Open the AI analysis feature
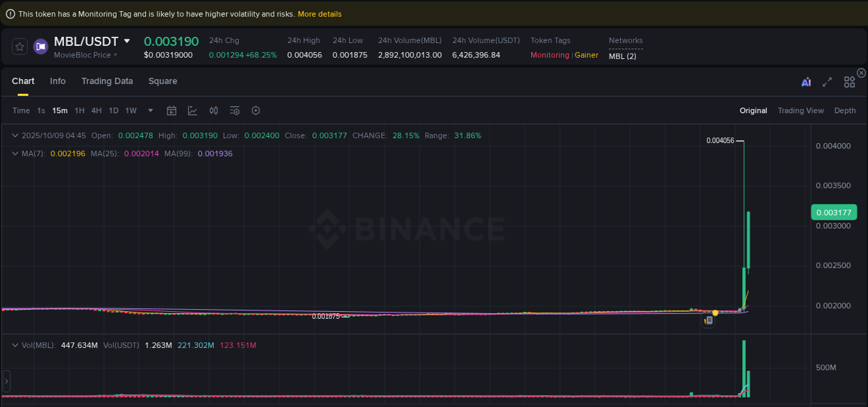Image resolution: width=868 pixels, height=407 pixels. (x=806, y=81)
